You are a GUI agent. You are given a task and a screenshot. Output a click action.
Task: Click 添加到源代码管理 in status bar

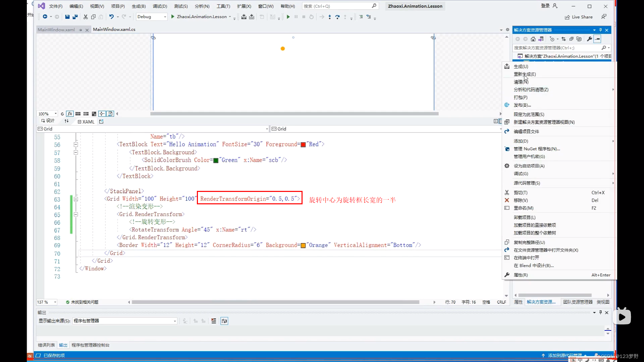565,355
